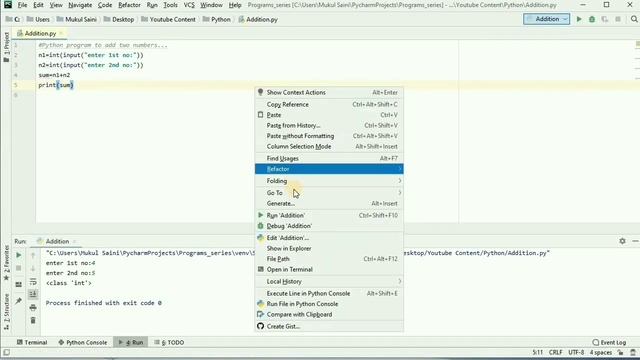Select Show in Explorer
640x360 pixels.
click(x=329, y=249)
